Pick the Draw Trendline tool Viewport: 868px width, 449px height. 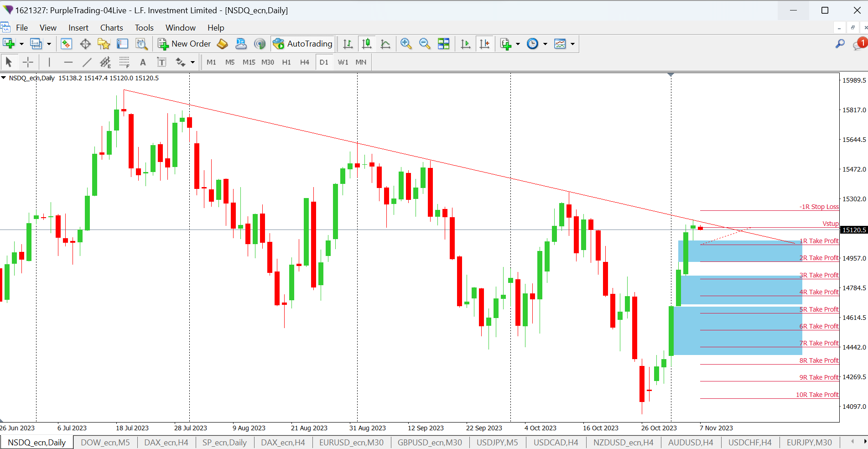87,62
